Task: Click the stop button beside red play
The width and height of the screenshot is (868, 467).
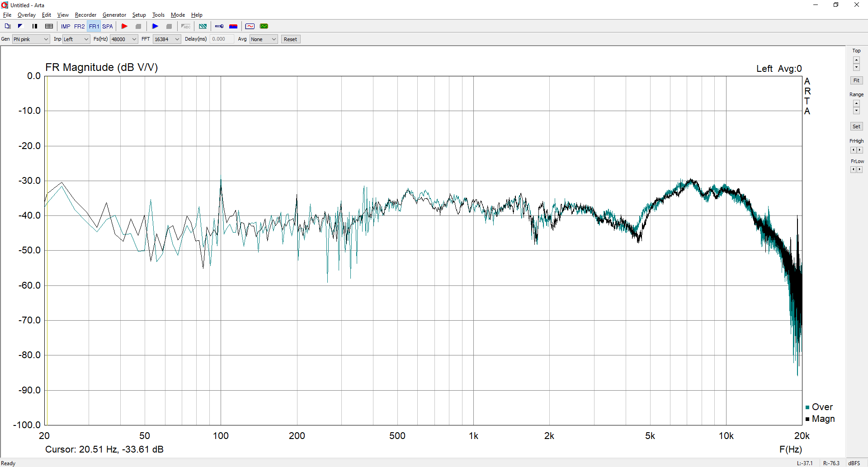Action: tap(138, 26)
